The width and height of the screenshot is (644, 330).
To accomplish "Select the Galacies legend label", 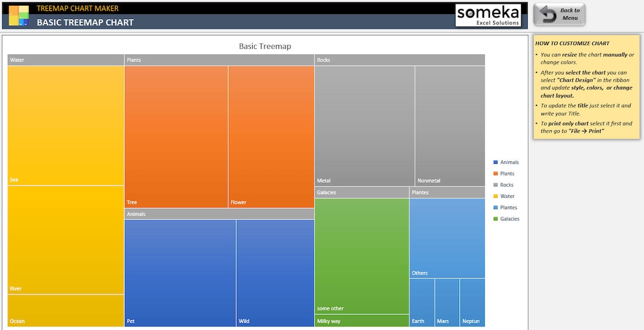I will tap(510, 219).
